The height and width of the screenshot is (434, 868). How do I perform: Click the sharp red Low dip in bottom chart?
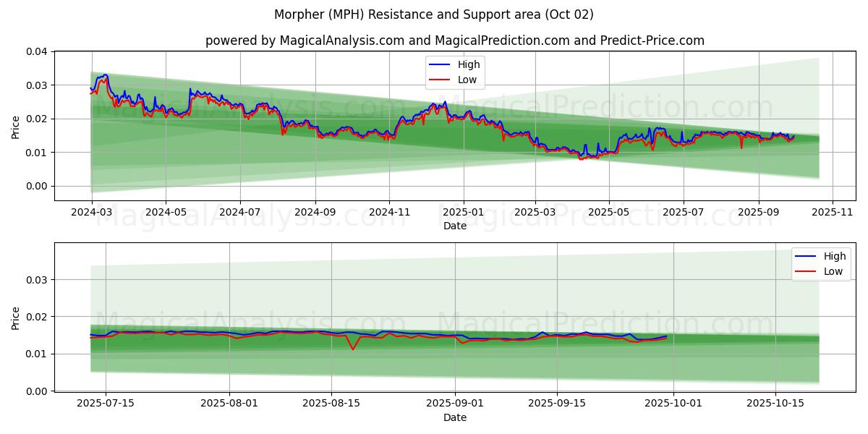(353, 349)
